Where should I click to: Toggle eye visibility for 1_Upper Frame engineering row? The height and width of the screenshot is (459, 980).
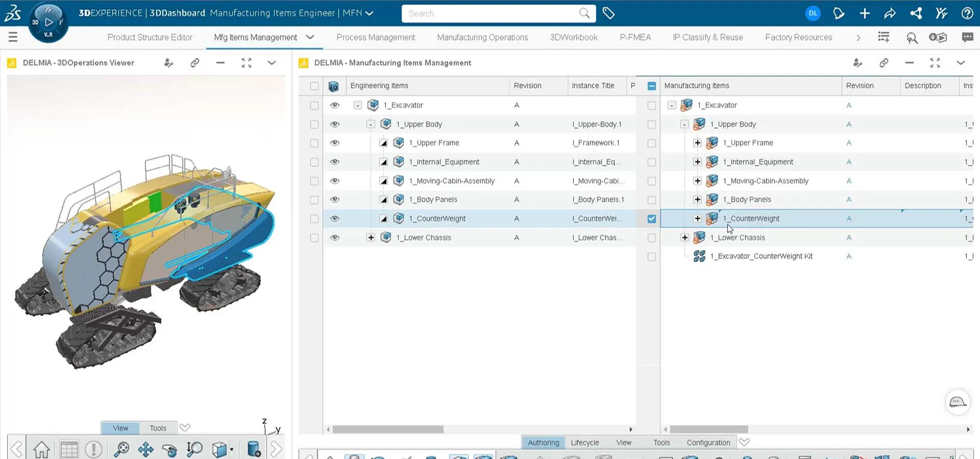coord(335,143)
